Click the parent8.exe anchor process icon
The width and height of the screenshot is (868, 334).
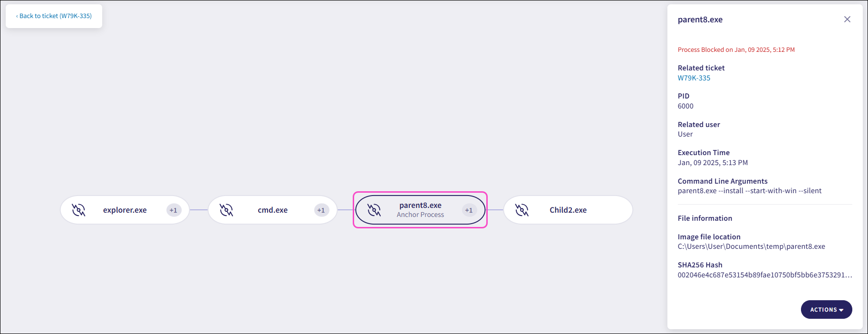click(x=374, y=210)
